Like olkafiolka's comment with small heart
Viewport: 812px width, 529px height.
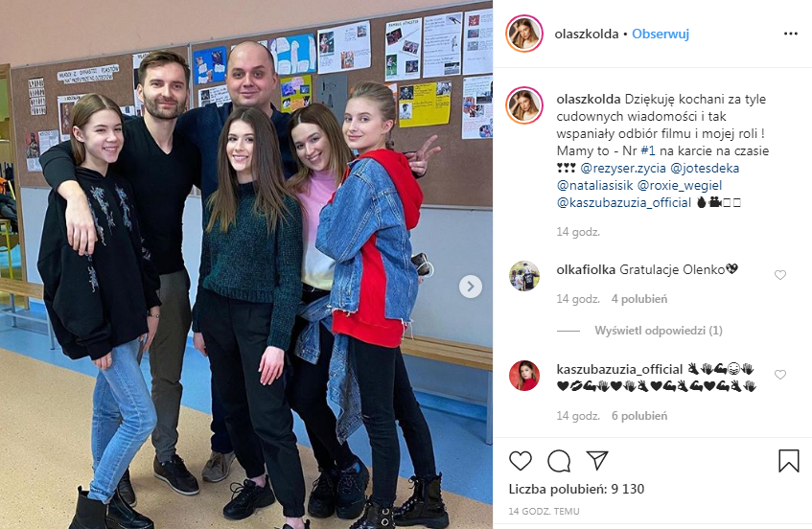780,275
